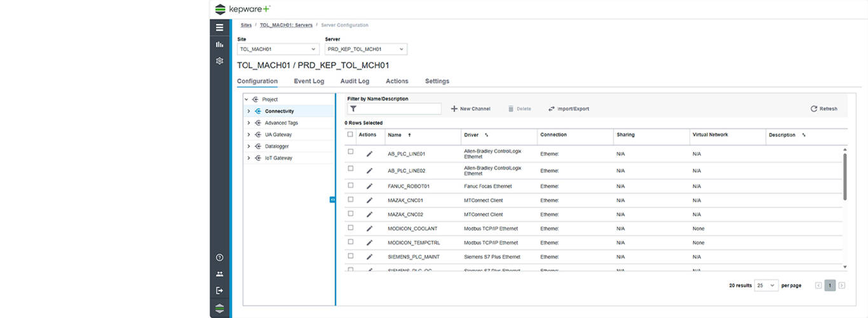
Task: Open the Server dropdown PRD_KEP_TOL_MCH01
Action: (365, 49)
